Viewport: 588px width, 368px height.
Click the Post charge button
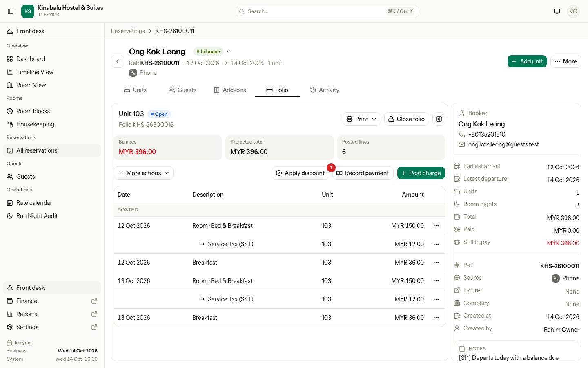421,173
